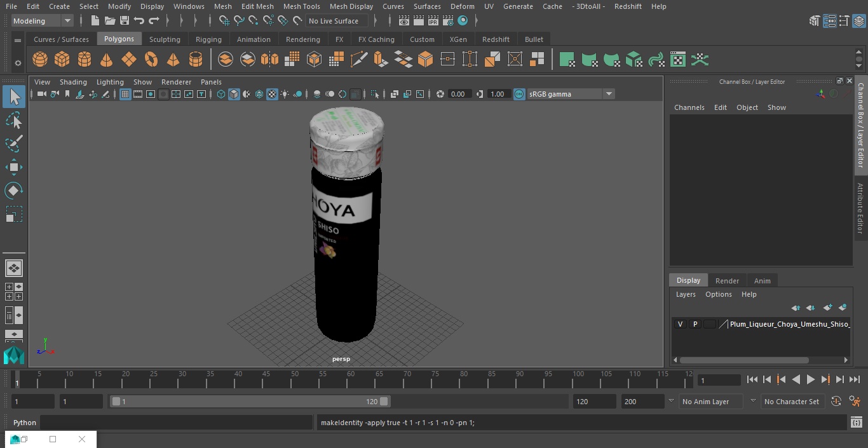Go to the end of playback range
Viewport: 868px width, 448px height.
click(855, 379)
